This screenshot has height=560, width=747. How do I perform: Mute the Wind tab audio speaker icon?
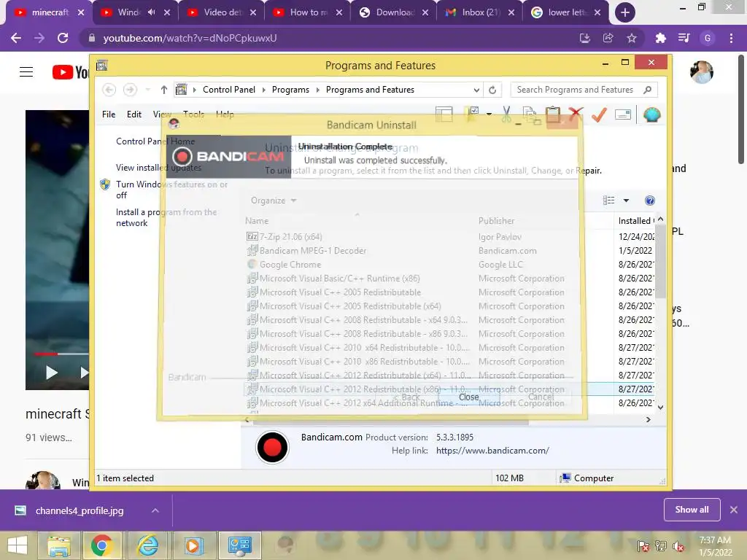tap(152, 12)
